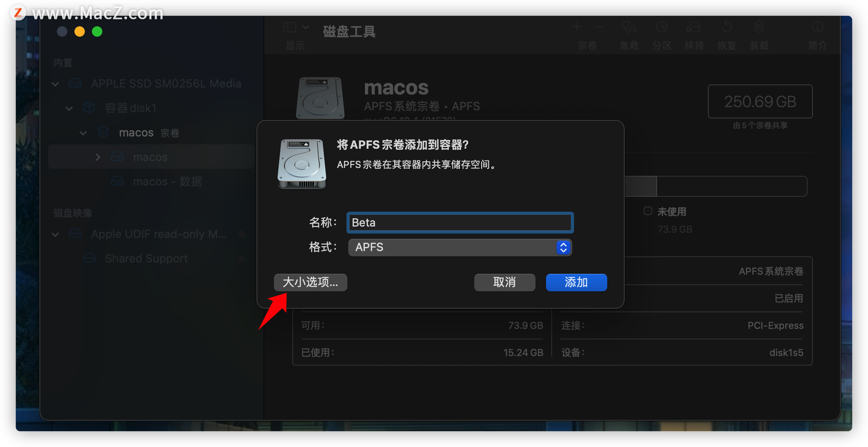The image size is (868, 447).
Task: Toggle the sidebar view (显示) button
Action: click(290, 28)
